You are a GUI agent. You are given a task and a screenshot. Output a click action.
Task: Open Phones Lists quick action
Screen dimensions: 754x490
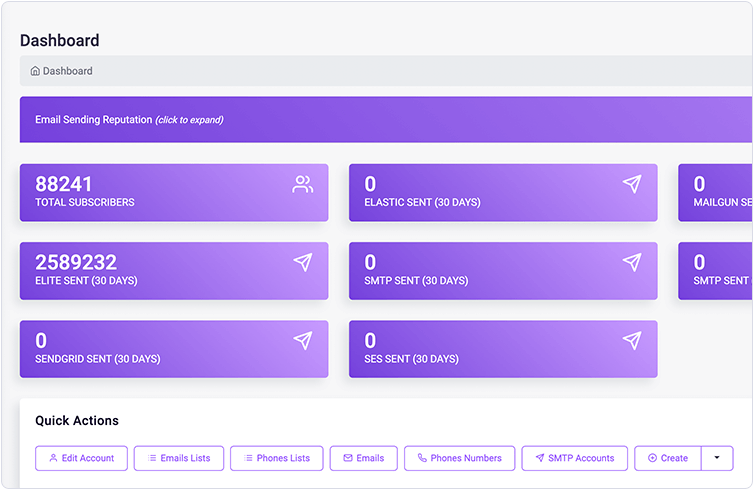276,458
